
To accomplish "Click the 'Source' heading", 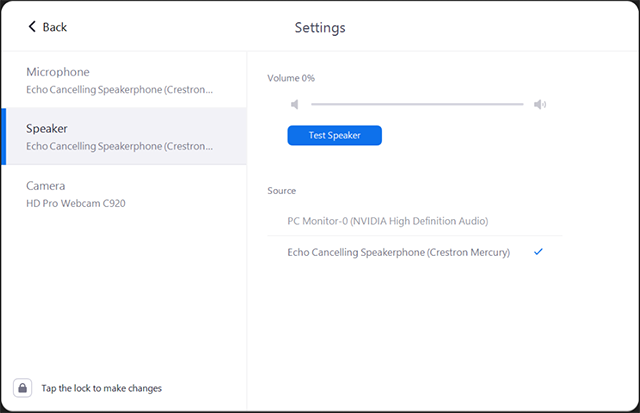I will 282,191.
